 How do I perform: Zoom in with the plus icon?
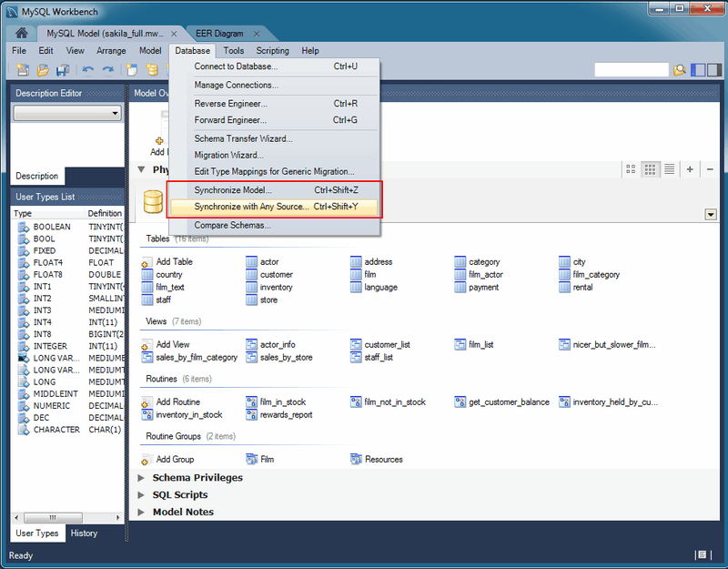coord(690,169)
